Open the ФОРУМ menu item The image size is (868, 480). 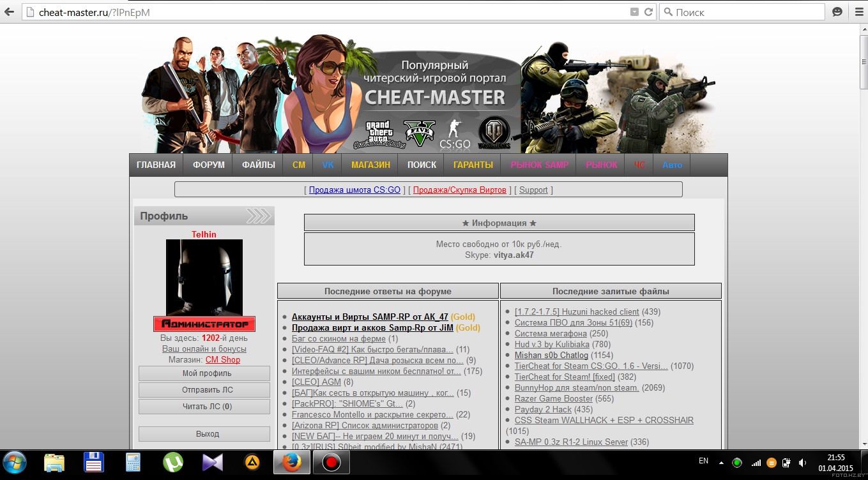(x=209, y=165)
